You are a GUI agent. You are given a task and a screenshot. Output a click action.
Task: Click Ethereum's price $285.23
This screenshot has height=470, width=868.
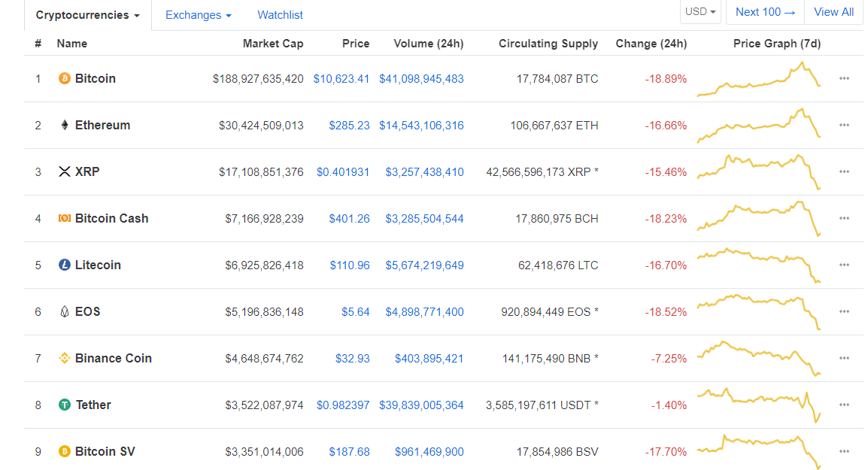[x=349, y=126]
